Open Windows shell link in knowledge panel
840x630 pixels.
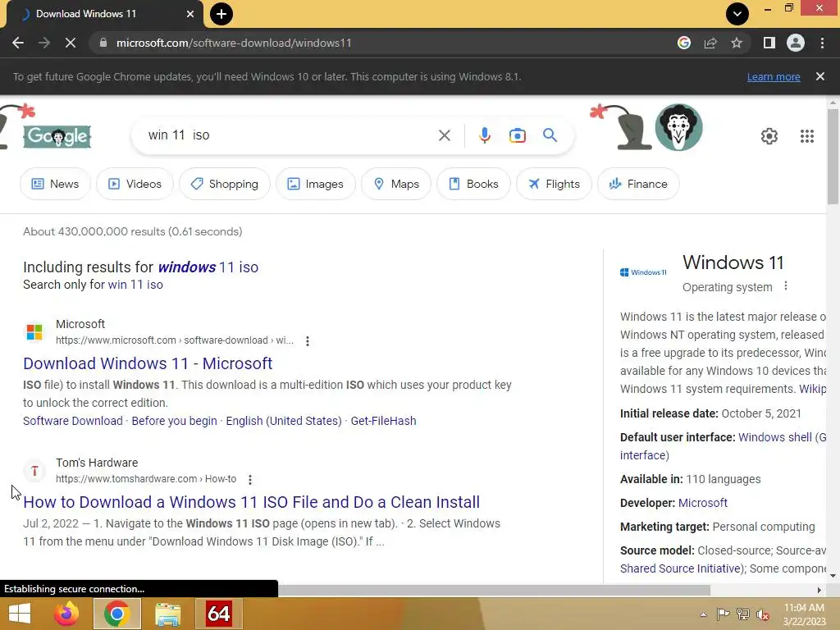[x=774, y=437]
